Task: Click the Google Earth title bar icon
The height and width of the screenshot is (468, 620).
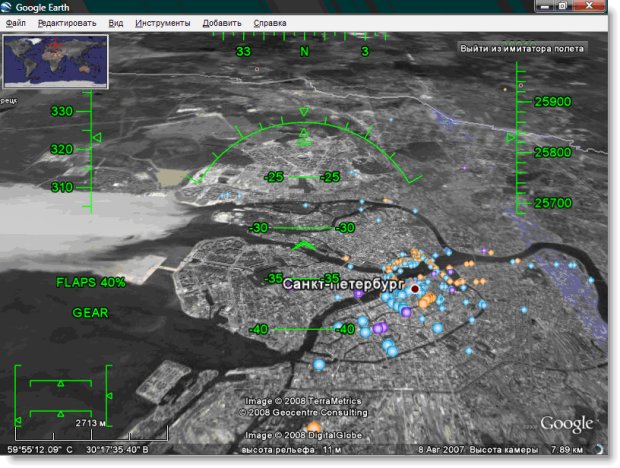Action: [x=6, y=7]
